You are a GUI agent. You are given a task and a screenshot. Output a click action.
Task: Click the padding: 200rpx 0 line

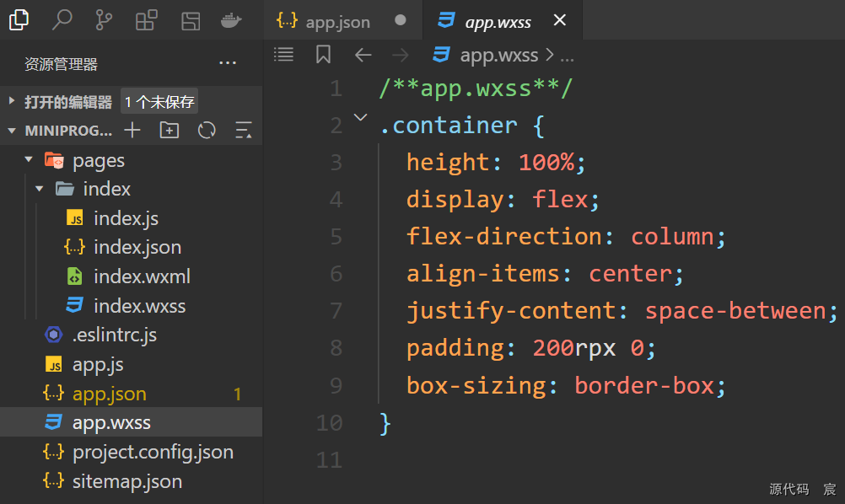530,348
